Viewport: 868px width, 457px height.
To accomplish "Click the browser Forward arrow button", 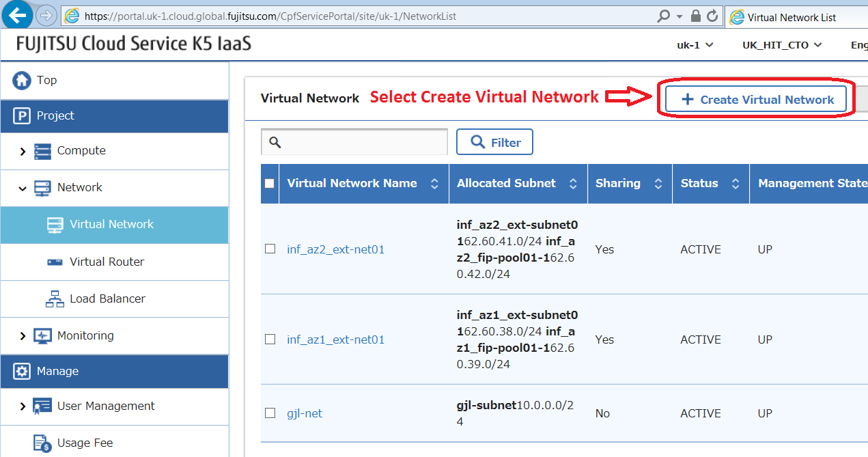I will (46, 15).
